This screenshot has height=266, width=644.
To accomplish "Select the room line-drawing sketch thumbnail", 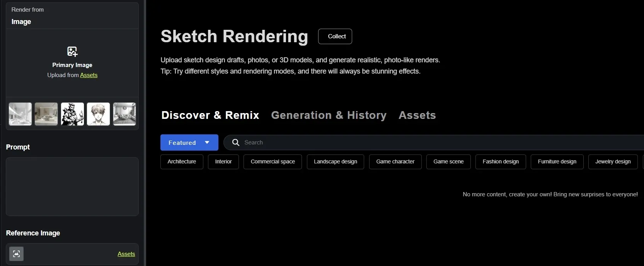I will click(x=124, y=114).
